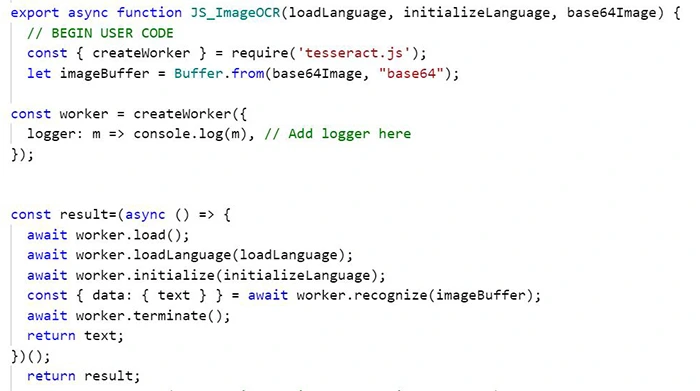700x391 pixels.
Task: Click the initializeLanguage parameter in signature
Action: 477,13
